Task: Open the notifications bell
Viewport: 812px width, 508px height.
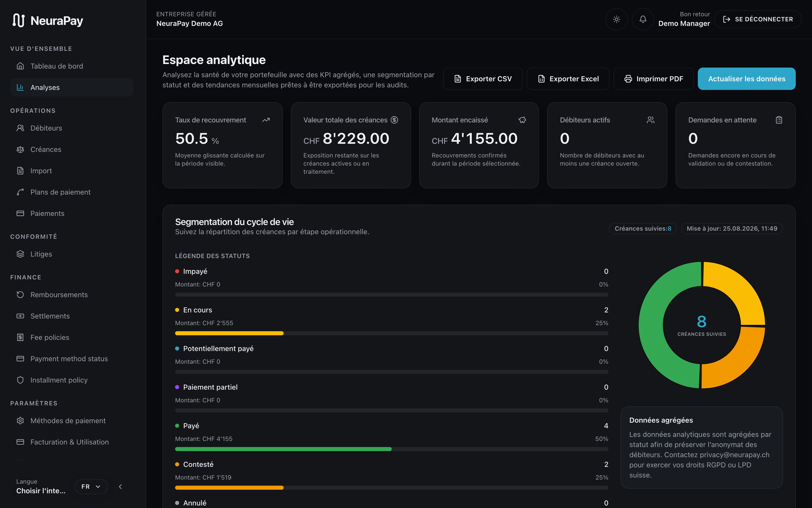Action: click(642, 20)
